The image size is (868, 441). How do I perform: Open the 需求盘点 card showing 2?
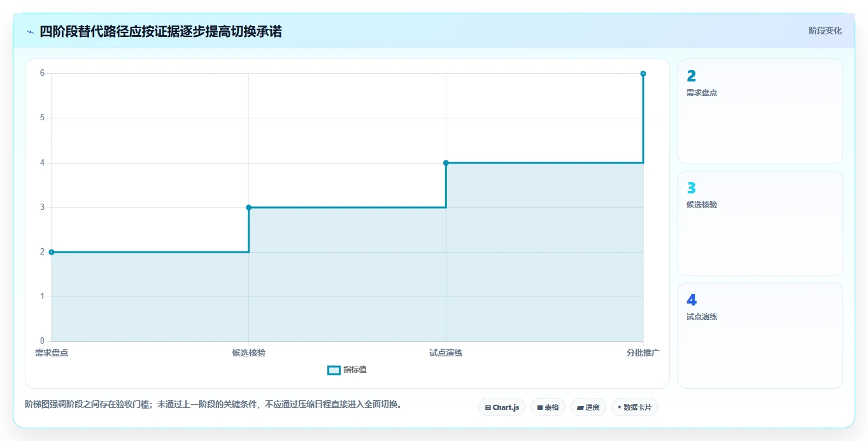click(760, 111)
